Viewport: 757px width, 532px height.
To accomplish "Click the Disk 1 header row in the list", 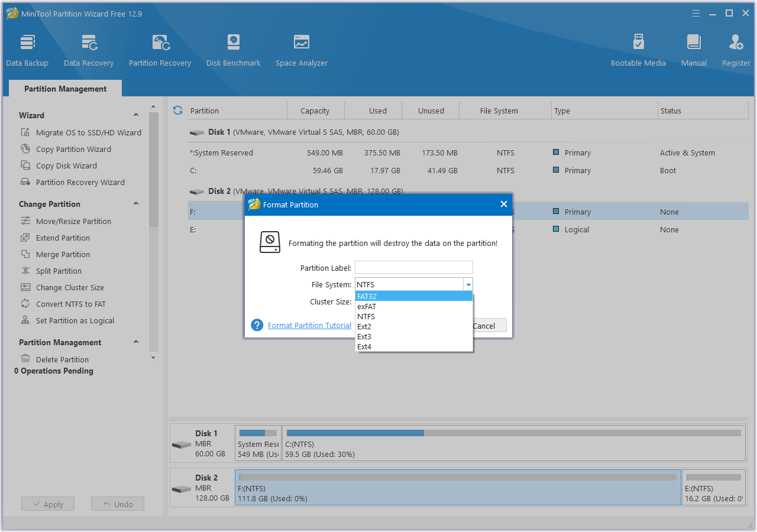I will (468, 132).
